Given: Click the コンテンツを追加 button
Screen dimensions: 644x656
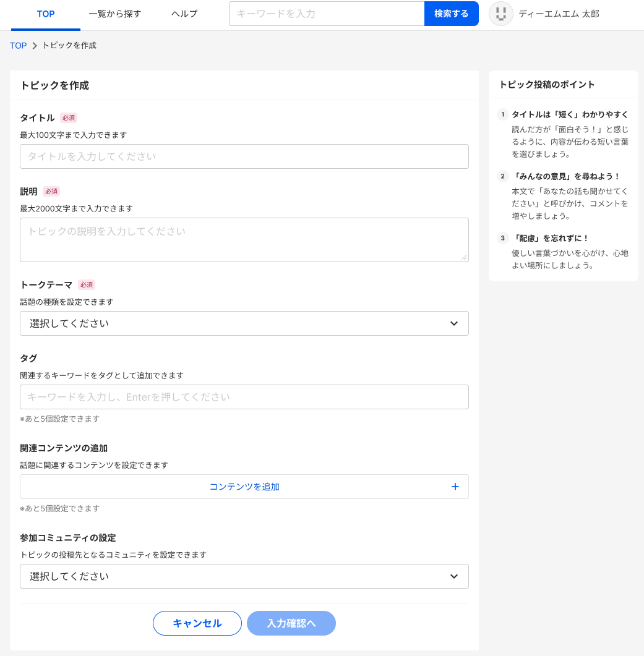Looking at the screenshot, I should pos(244,487).
